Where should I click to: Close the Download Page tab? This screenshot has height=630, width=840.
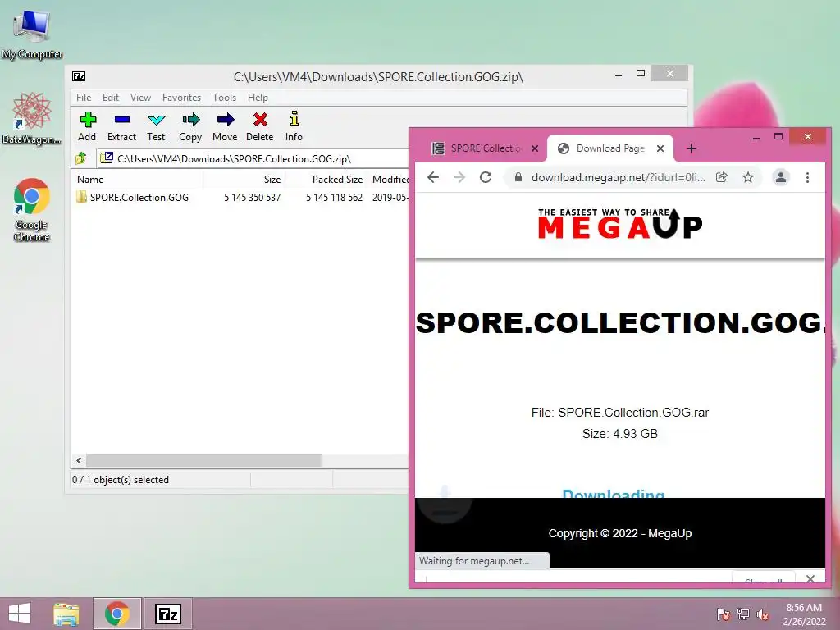(x=660, y=148)
